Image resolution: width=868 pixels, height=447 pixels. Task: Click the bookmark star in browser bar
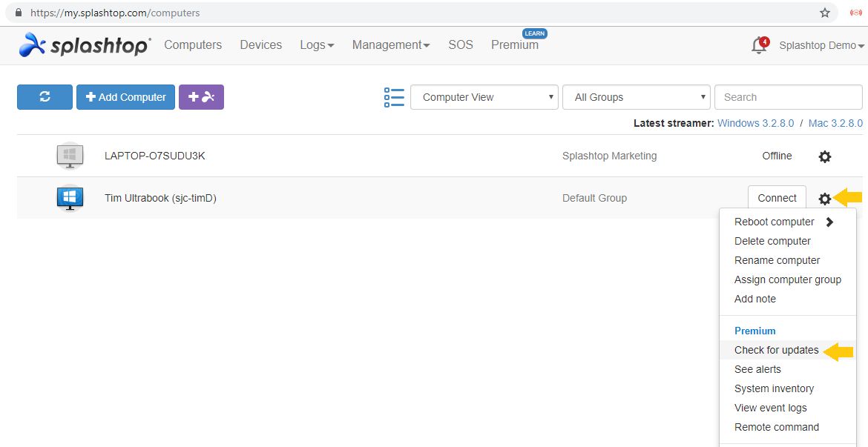(x=825, y=13)
